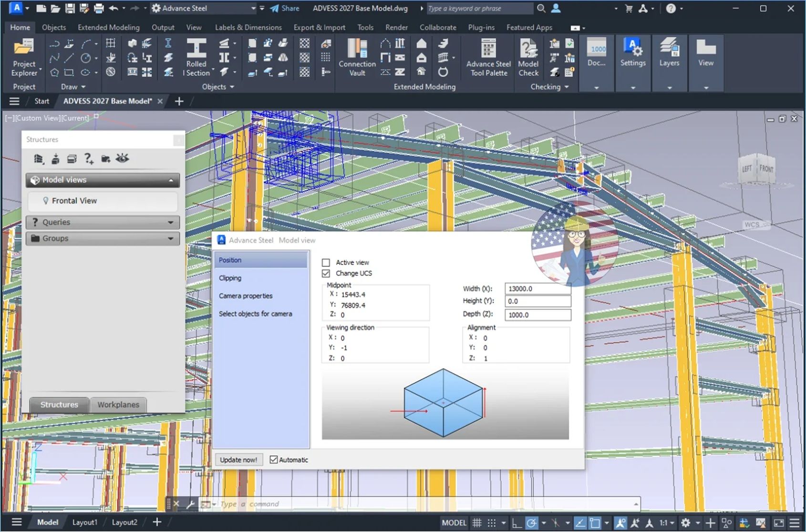Screen dimensions: 806x532
Task: Toggle the Active view checkbox
Action: 326,262
